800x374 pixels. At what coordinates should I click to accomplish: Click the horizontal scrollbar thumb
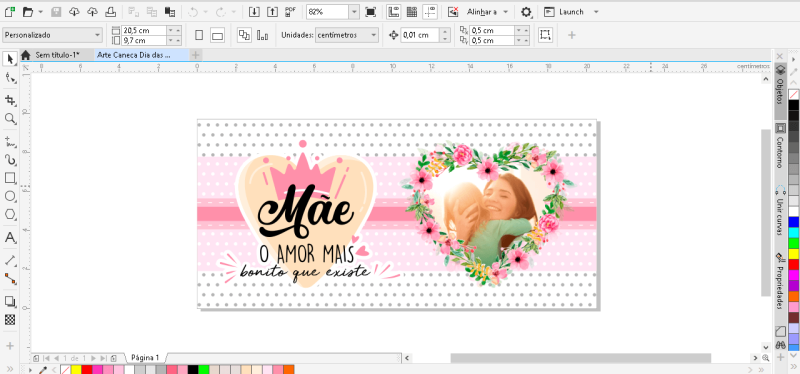point(581,358)
